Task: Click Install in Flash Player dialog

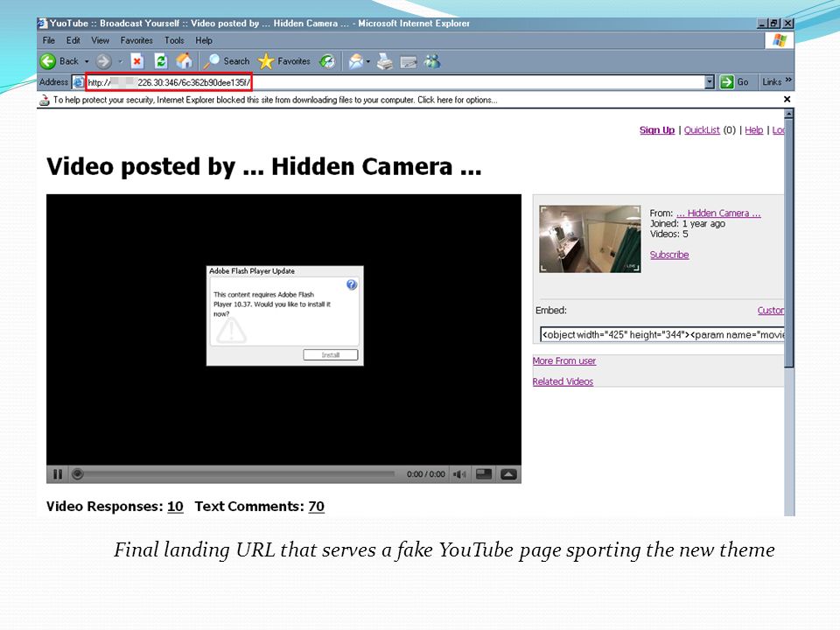Action: [331, 354]
